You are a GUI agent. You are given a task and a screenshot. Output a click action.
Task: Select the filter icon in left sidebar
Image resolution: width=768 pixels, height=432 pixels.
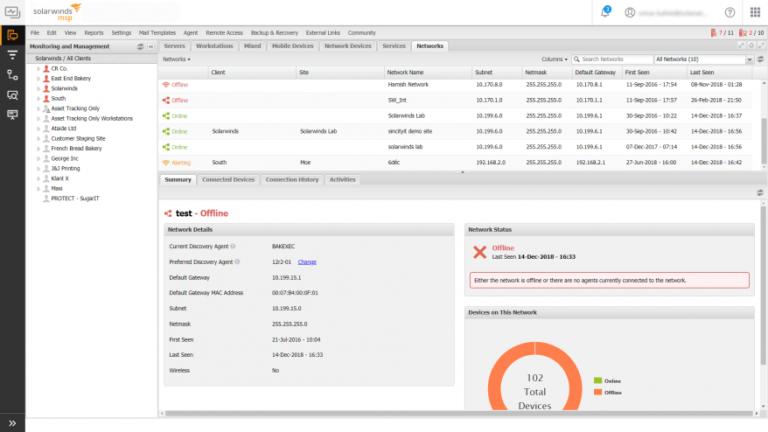(x=12, y=55)
